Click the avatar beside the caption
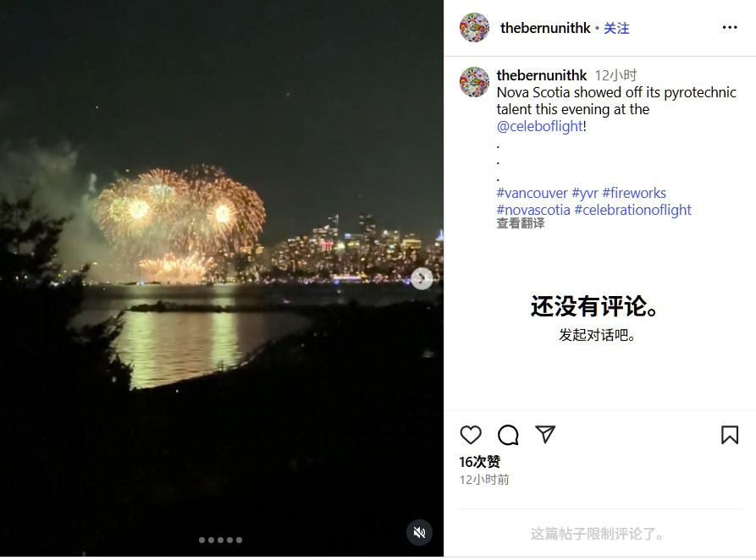The image size is (756, 560). [x=474, y=82]
